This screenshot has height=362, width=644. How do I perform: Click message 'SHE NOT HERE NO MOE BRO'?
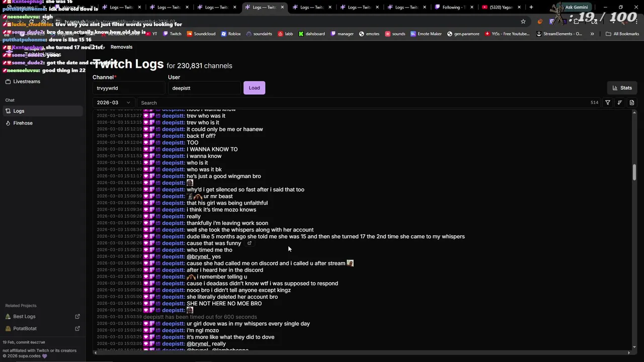pyautogui.click(x=224, y=304)
